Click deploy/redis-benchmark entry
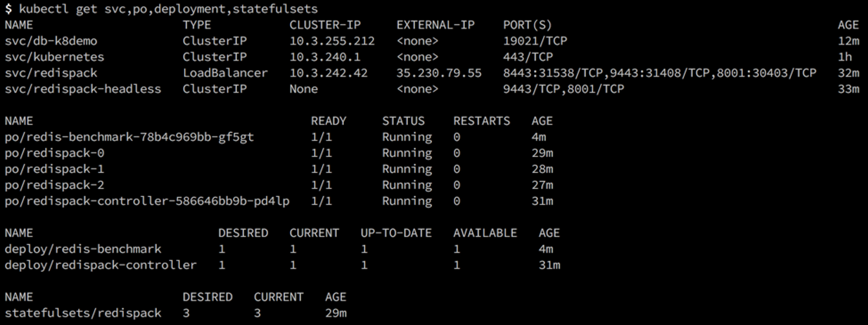The image size is (868, 325). [x=83, y=249]
